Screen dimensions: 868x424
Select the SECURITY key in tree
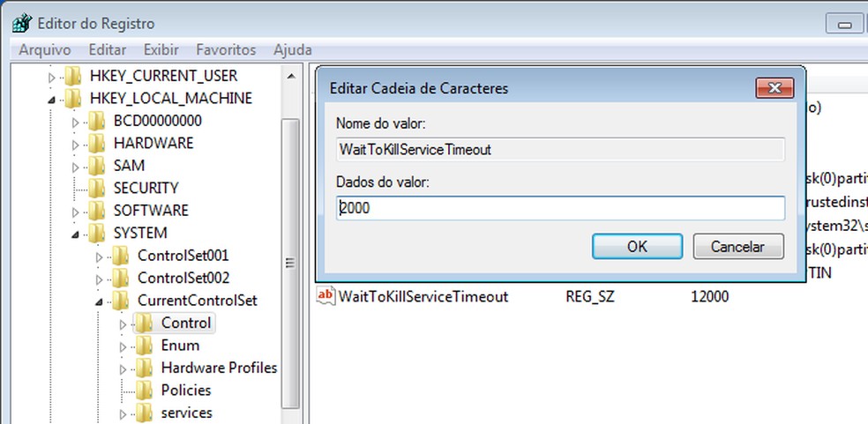pos(146,188)
